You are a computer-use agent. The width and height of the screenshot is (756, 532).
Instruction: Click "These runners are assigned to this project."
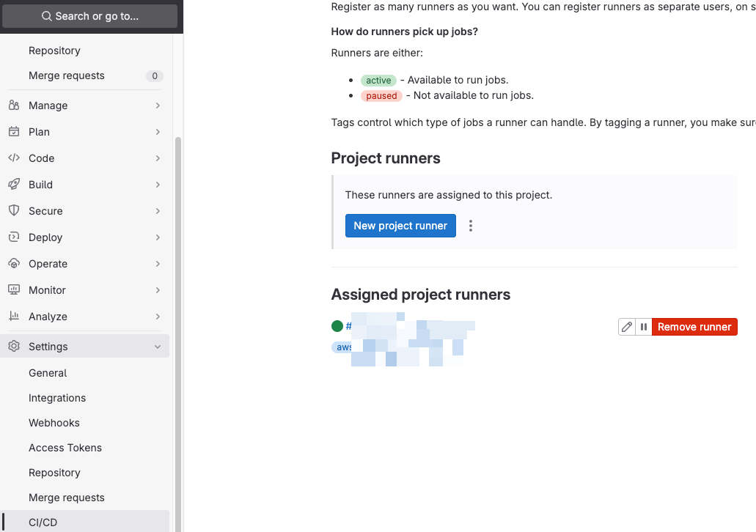(448, 195)
